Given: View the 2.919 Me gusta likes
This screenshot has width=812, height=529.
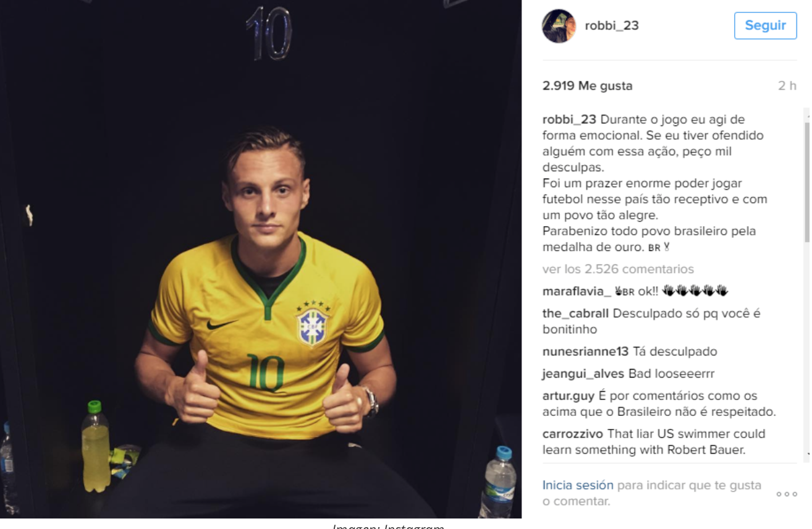Looking at the screenshot, I should tap(587, 86).
